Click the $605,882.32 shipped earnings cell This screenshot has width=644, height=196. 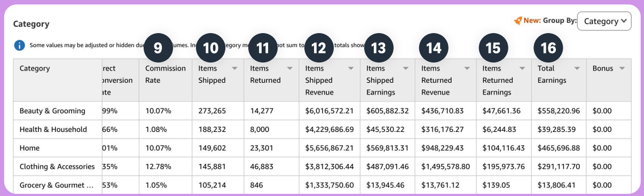(388, 111)
